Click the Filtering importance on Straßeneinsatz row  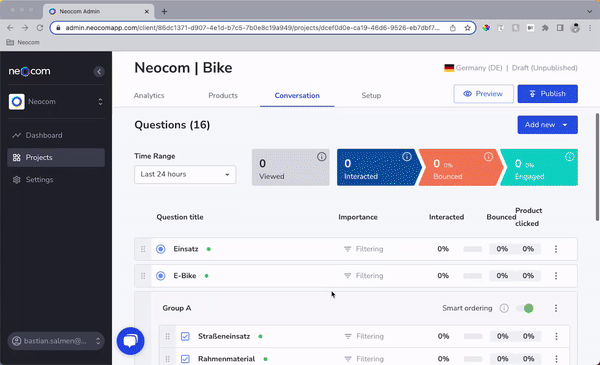coord(364,336)
